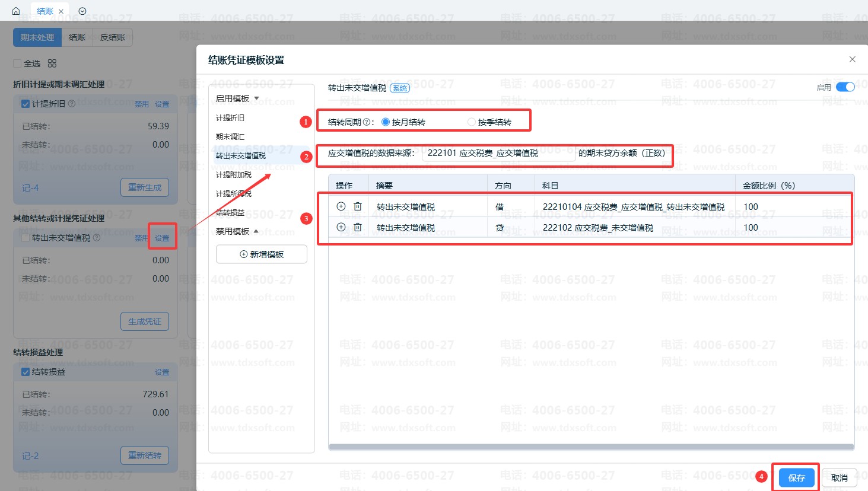868x491 pixels.
Task: Add a row after the 借 entry
Action: pyautogui.click(x=341, y=206)
